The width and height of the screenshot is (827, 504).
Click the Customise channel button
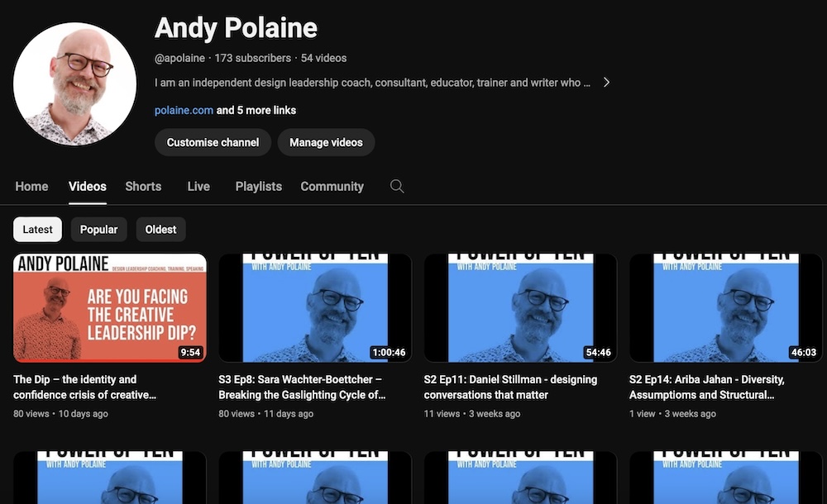(x=213, y=142)
